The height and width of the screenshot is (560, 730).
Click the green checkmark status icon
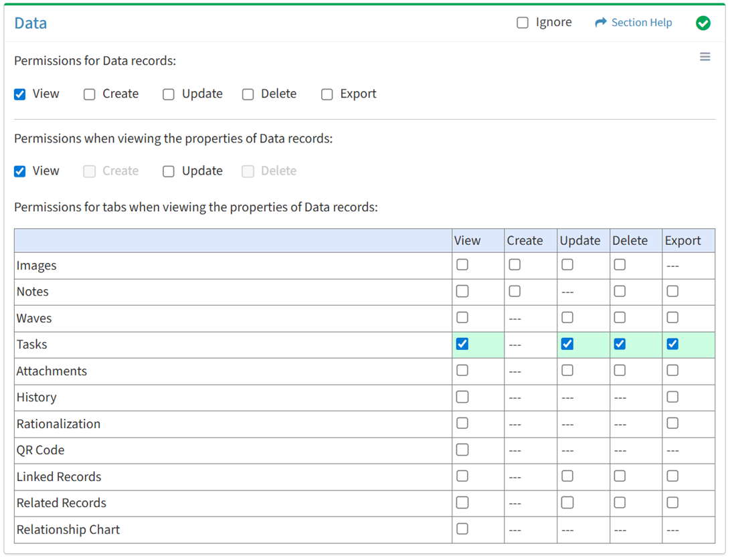pyautogui.click(x=703, y=23)
